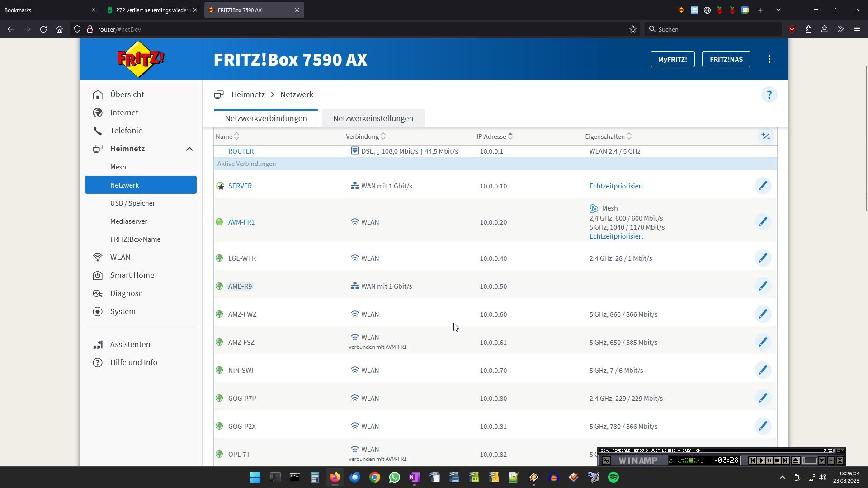Bookmark page with star icon

632,29
